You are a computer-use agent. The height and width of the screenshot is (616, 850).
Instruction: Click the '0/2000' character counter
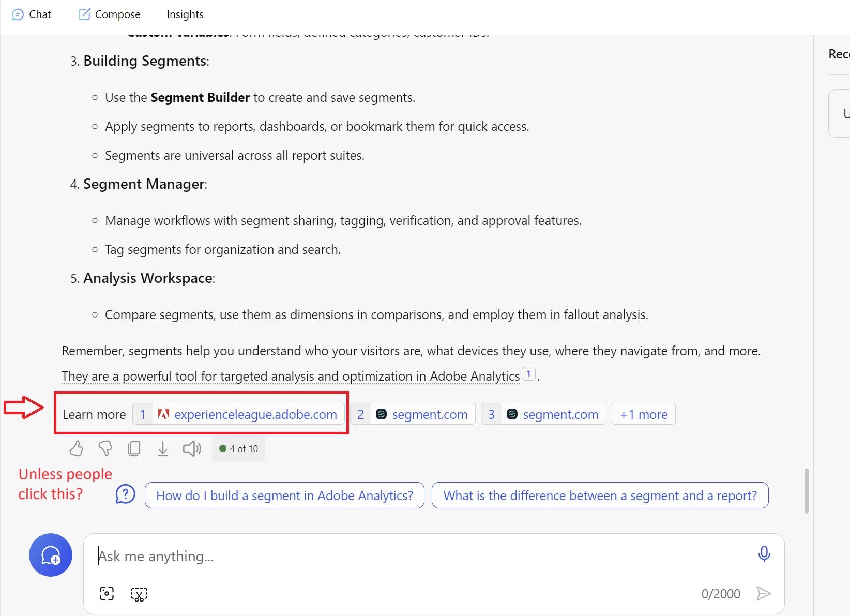(721, 594)
